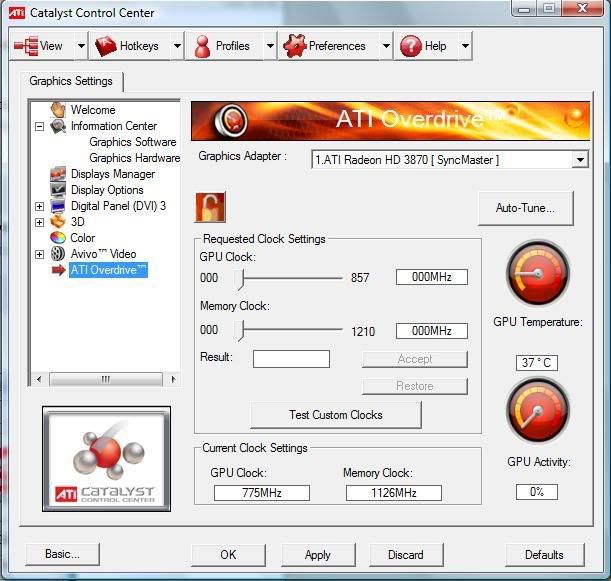Select the ATI Overdrive tree entry
Viewport: 611px width, 581px height.
(108, 270)
